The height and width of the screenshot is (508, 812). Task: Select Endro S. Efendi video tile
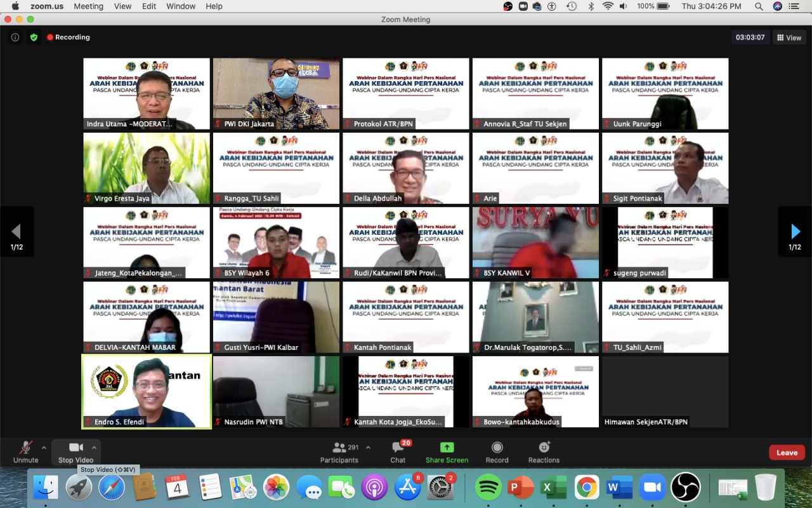click(147, 392)
